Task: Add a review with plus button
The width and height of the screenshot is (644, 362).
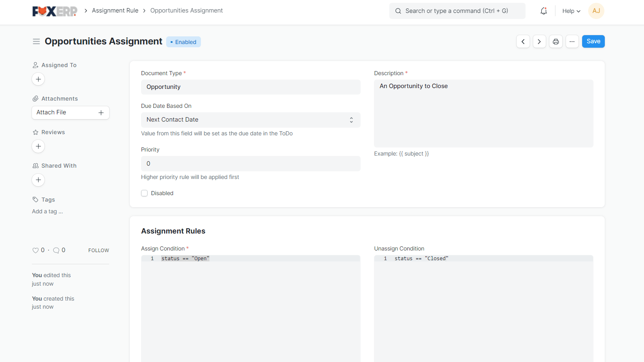Action: tap(38, 146)
